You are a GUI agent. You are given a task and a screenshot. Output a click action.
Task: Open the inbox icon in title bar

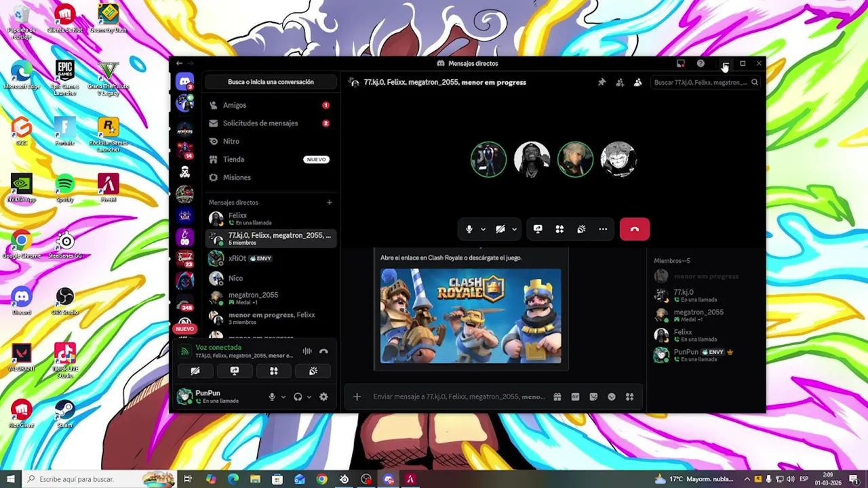coord(681,64)
